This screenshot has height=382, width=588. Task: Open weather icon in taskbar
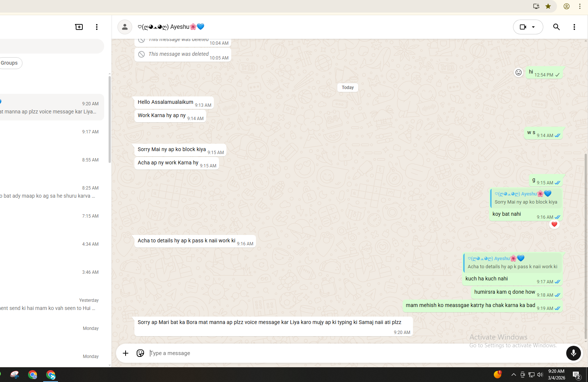coord(498,374)
